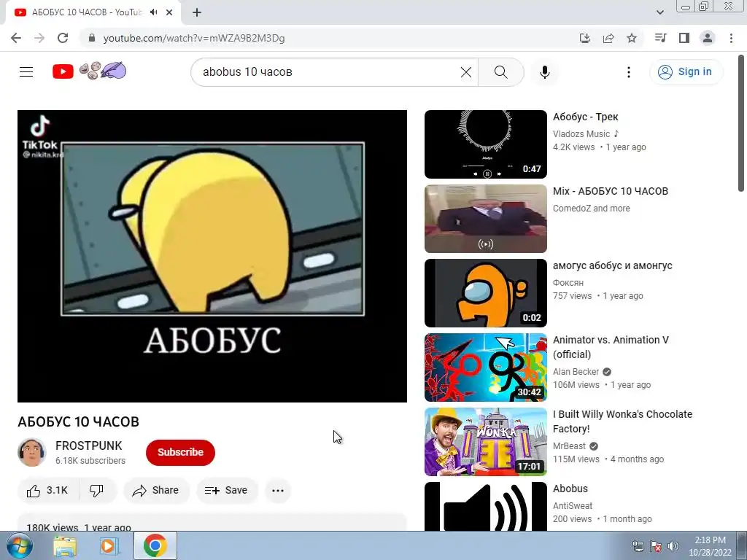The height and width of the screenshot is (560, 747).
Task: Select Chrome in the taskbar
Action: point(155,545)
